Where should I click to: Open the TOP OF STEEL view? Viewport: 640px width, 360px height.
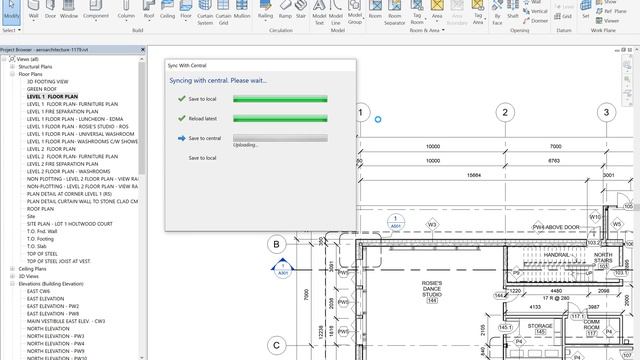42,254
